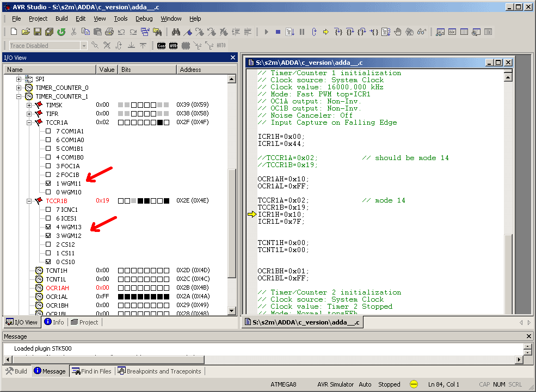Click scroll up arrow in code editor
This screenshot has width=536, height=392.
tap(508, 78)
